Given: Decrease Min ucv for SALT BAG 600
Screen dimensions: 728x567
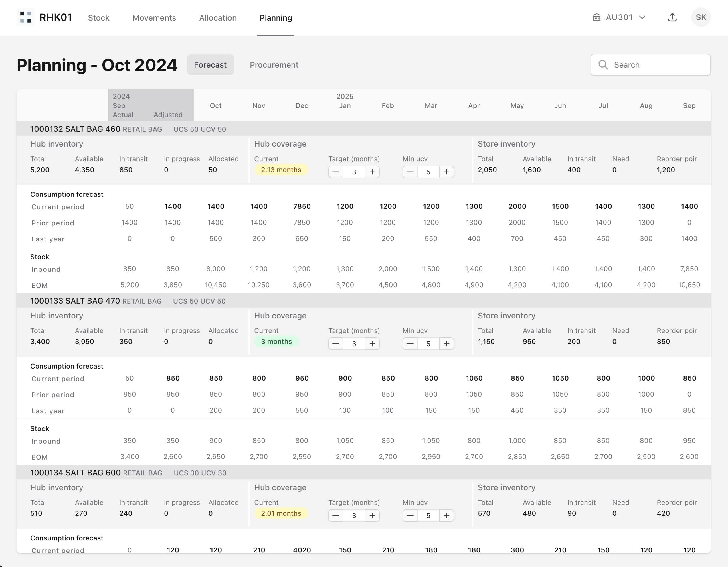Looking at the screenshot, I should pyautogui.click(x=410, y=515).
